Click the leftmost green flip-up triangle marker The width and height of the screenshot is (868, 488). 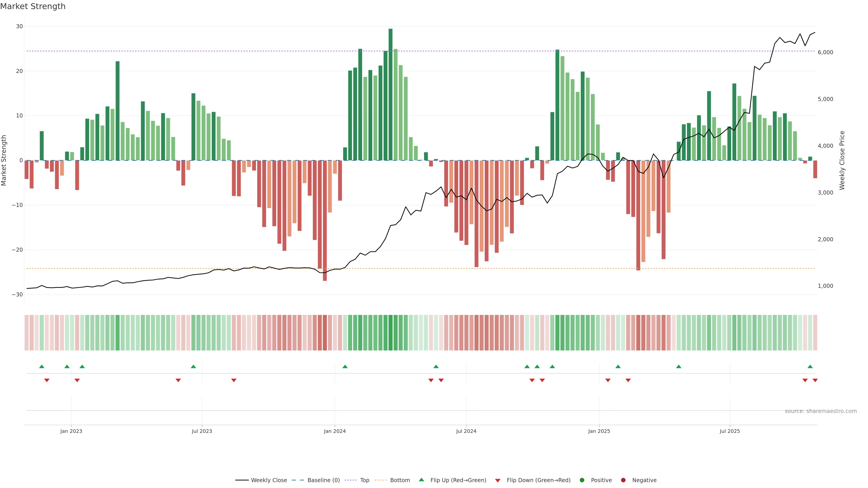(x=42, y=366)
